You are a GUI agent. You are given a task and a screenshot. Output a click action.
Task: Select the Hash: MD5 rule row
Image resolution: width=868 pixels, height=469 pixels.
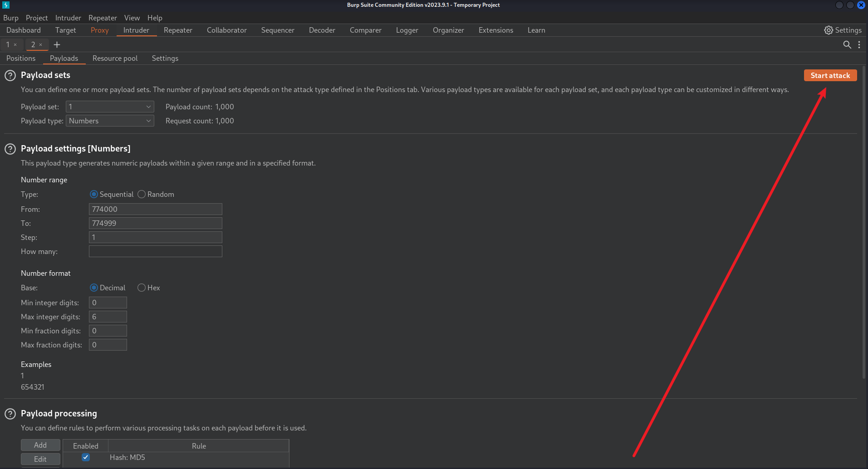(x=176, y=457)
